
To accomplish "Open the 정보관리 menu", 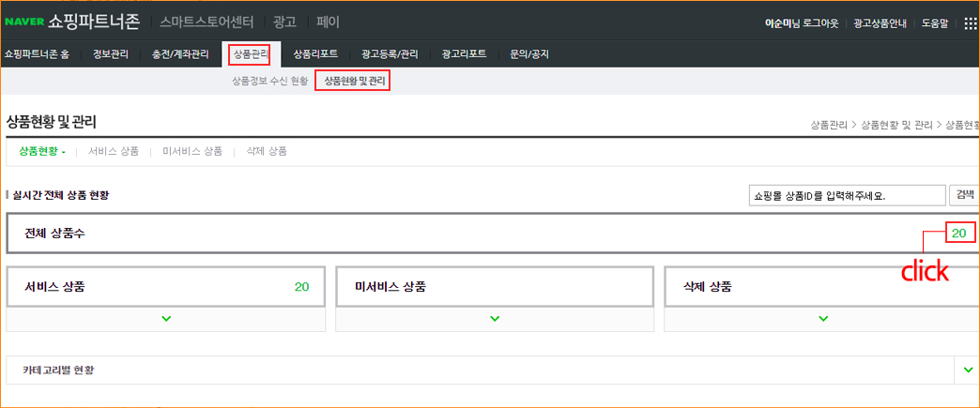I will (110, 54).
